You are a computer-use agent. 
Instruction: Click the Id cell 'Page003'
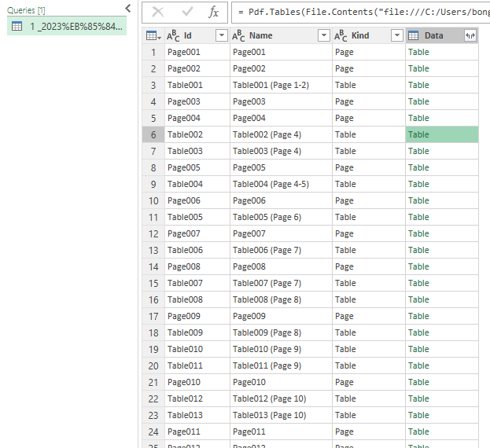tap(197, 101)
